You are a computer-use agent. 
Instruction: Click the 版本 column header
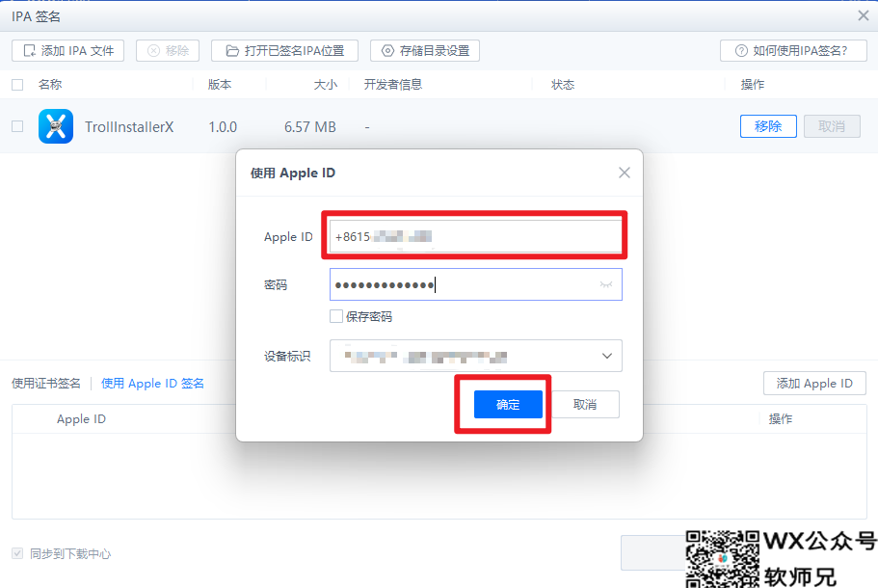tap(220, 85)
